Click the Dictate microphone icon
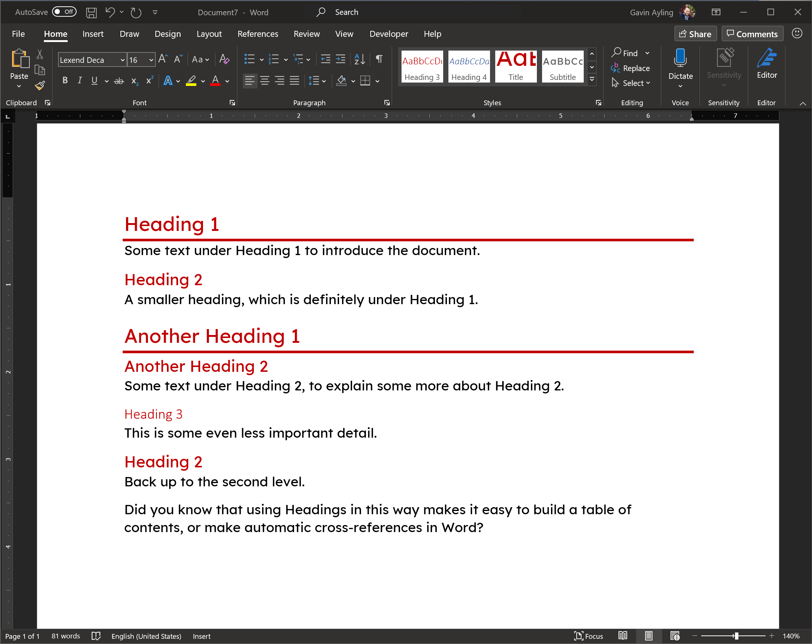 (x=680, y=58)
